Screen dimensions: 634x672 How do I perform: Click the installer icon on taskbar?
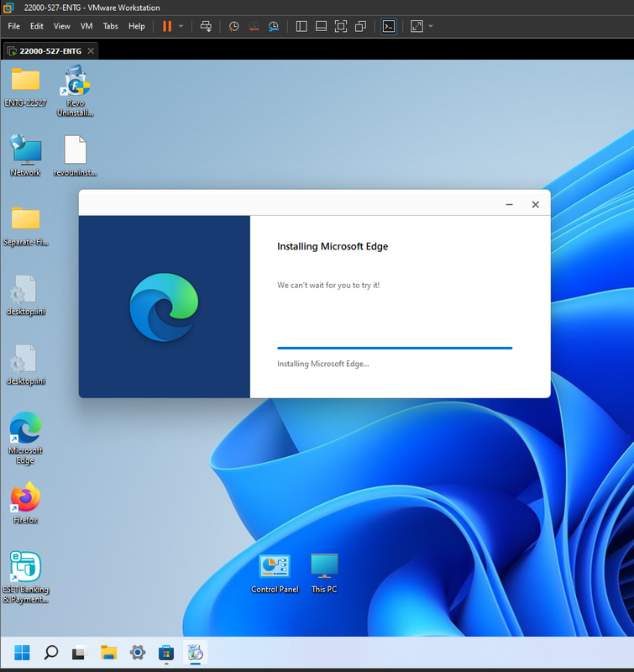[196, 653]
